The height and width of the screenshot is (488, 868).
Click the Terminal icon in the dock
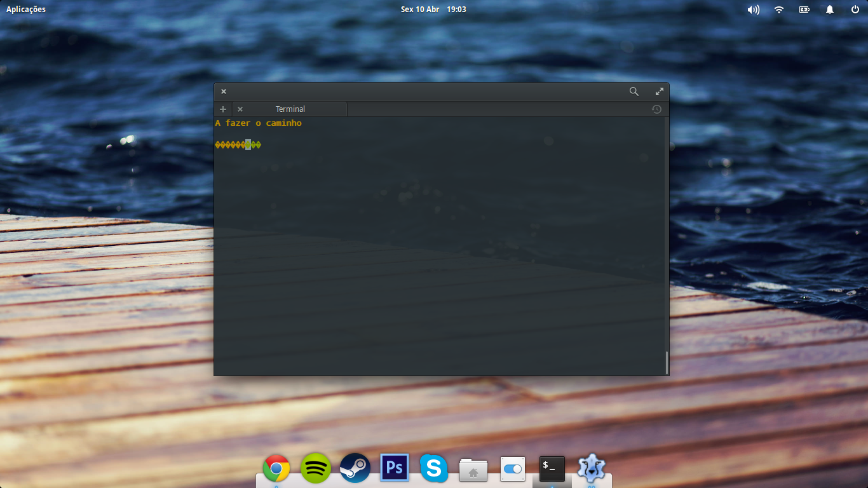tap(552, 469)
